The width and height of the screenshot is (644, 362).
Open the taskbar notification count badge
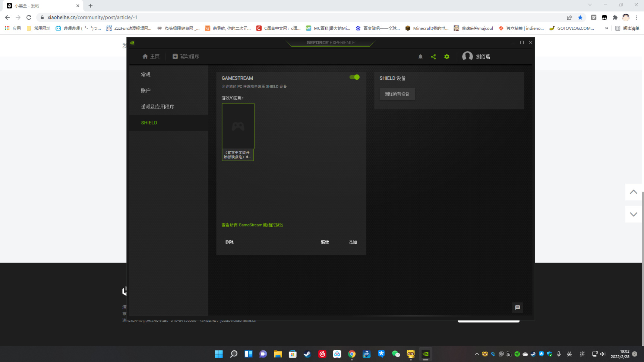[x=635, y=354]
